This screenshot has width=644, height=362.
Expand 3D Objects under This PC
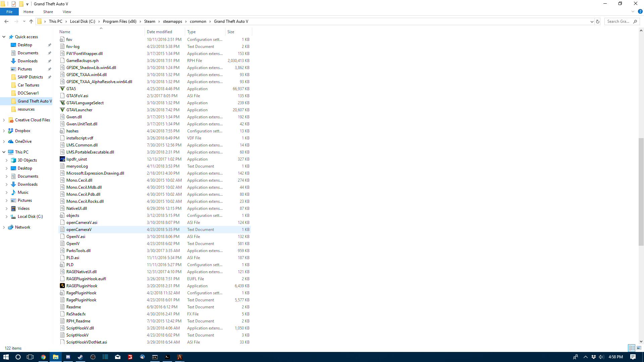click(x=7, y=160)
